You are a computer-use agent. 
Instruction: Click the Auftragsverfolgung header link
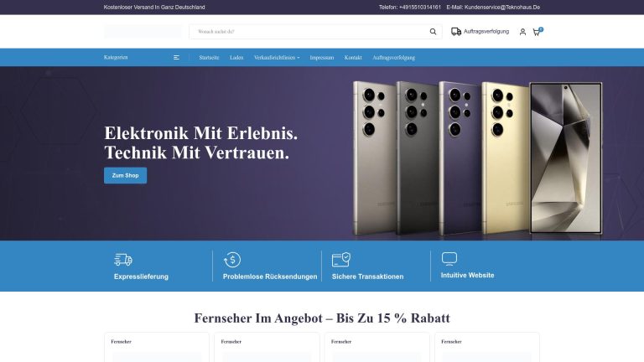point(486,32)
